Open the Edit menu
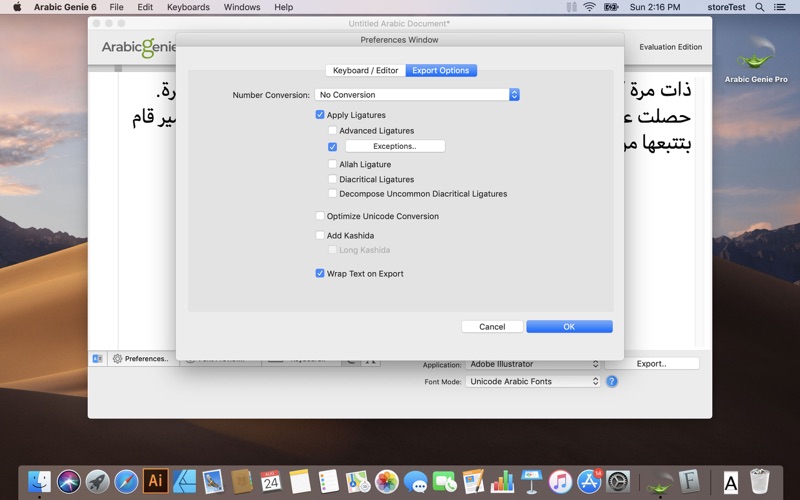This screenshot has width=800, height=500. [145, 7]
